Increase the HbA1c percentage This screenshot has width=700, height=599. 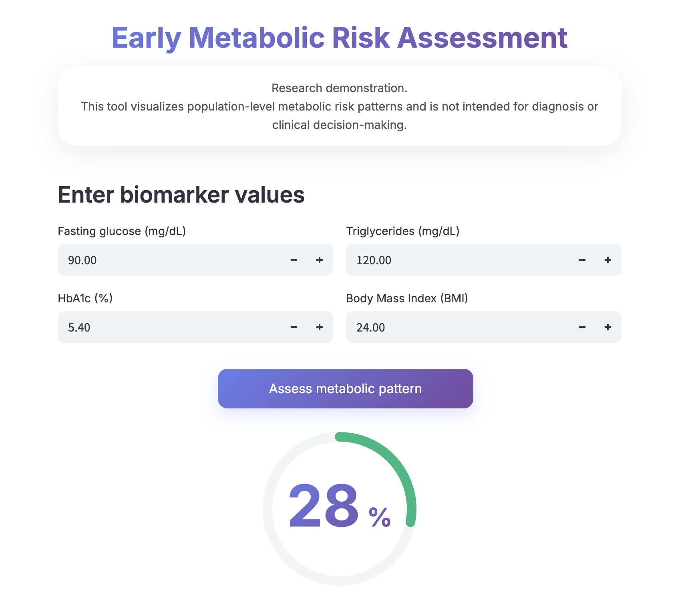(x=320, y=327)
